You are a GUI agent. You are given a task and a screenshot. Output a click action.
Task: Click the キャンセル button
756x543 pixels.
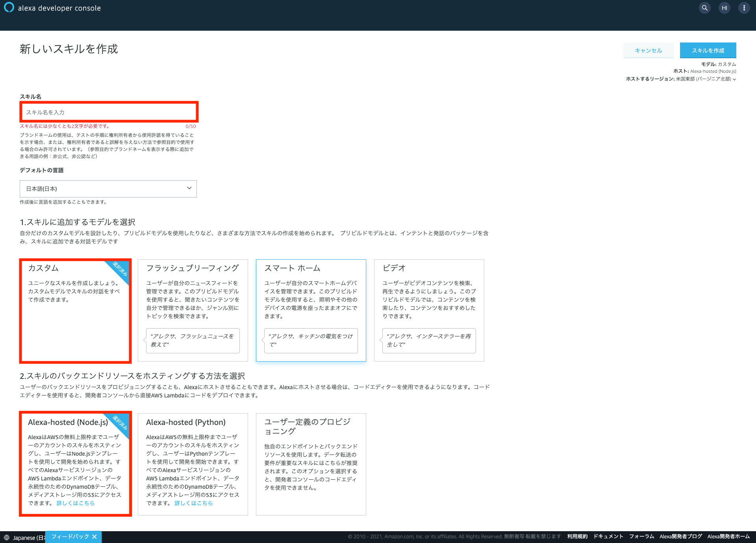tap(648, 50)
